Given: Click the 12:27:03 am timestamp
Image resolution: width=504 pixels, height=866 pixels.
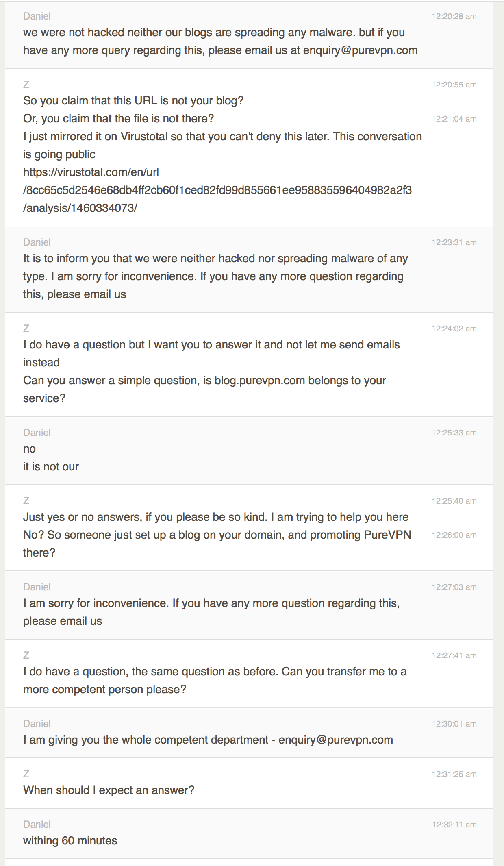Looking at the screenshot, I should click(454, 587).
